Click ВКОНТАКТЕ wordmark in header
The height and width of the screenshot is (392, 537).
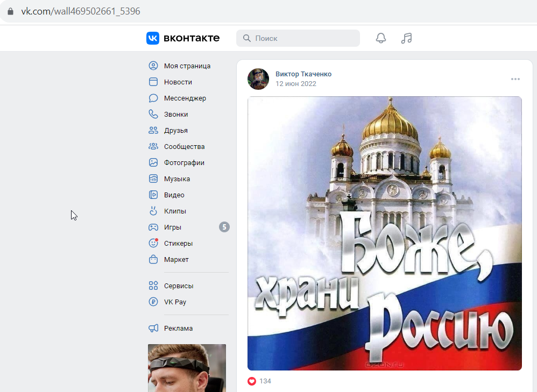(192, 38)
